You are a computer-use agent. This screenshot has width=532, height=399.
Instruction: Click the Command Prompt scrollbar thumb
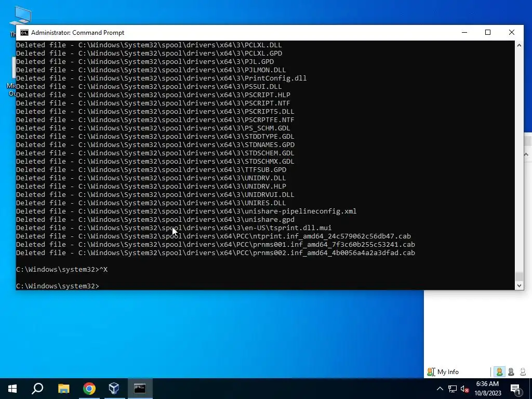click(519, 276)
